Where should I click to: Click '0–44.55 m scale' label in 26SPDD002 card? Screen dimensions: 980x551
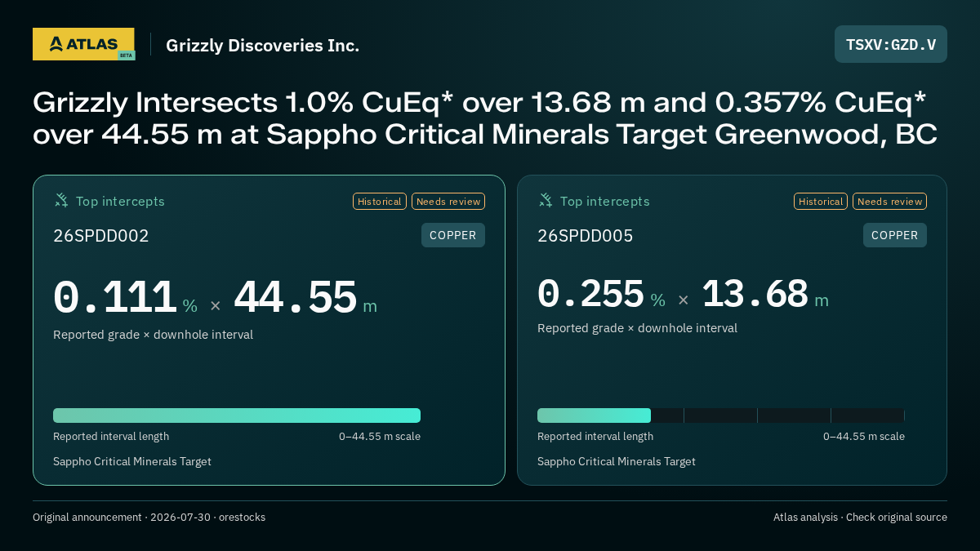(x=380, y=437)
